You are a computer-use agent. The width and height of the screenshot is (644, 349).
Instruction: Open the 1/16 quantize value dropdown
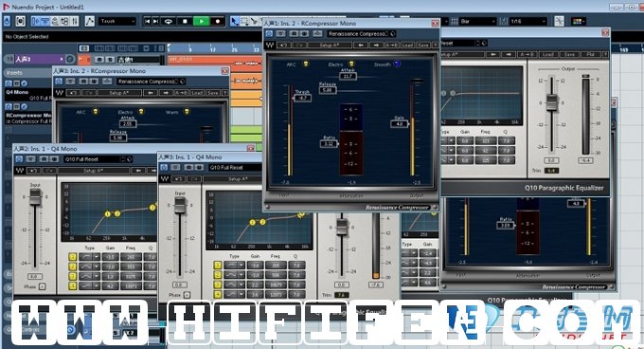pyautogui.click(x=528, y=21)
